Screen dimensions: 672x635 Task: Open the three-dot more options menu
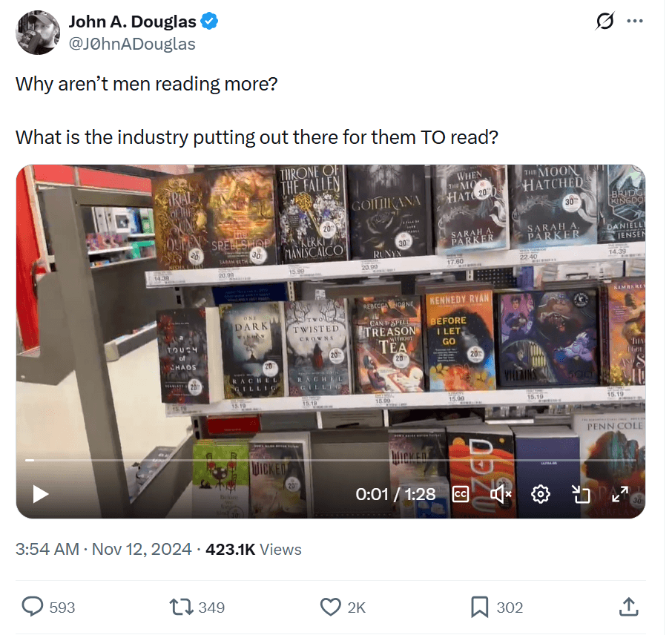(x=634, y=21)
